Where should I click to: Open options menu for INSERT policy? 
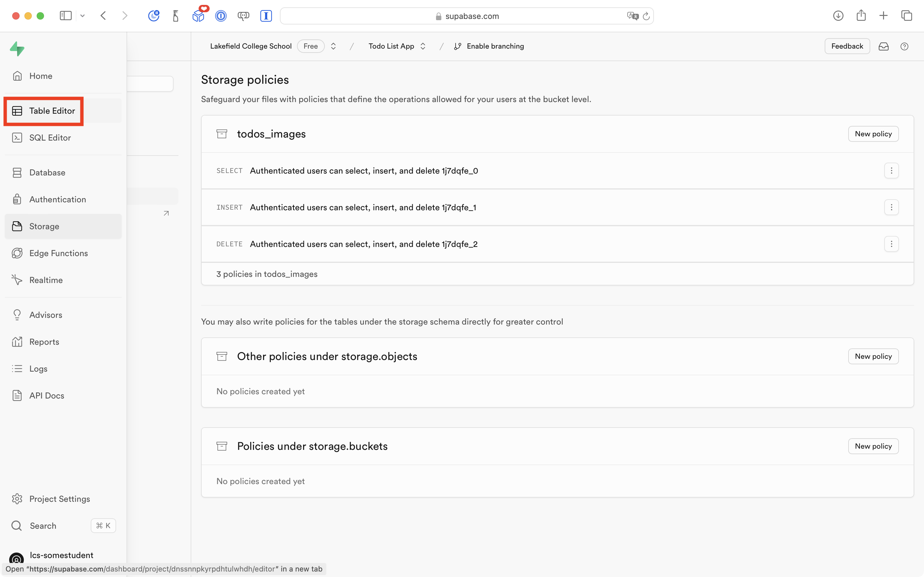[891, 207]
